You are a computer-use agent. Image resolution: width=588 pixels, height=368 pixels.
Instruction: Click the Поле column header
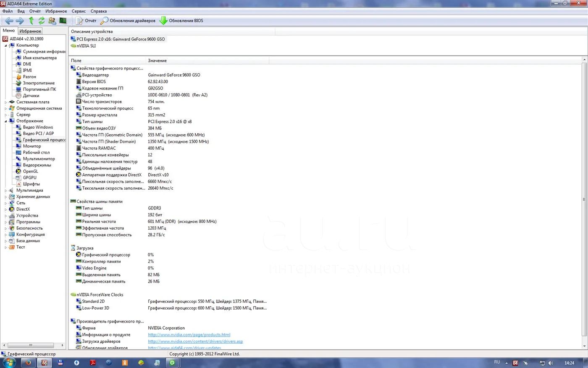coord(107,61)
